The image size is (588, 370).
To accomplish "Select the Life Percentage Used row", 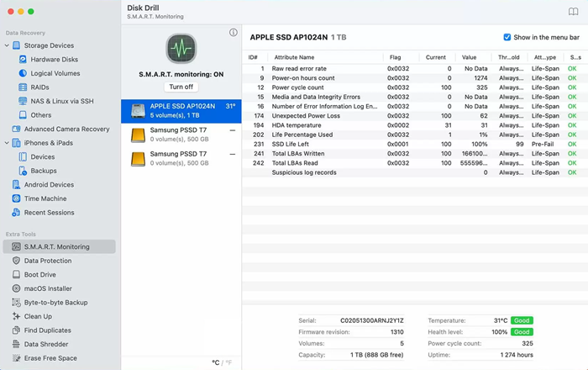I will tap(415, 135).
